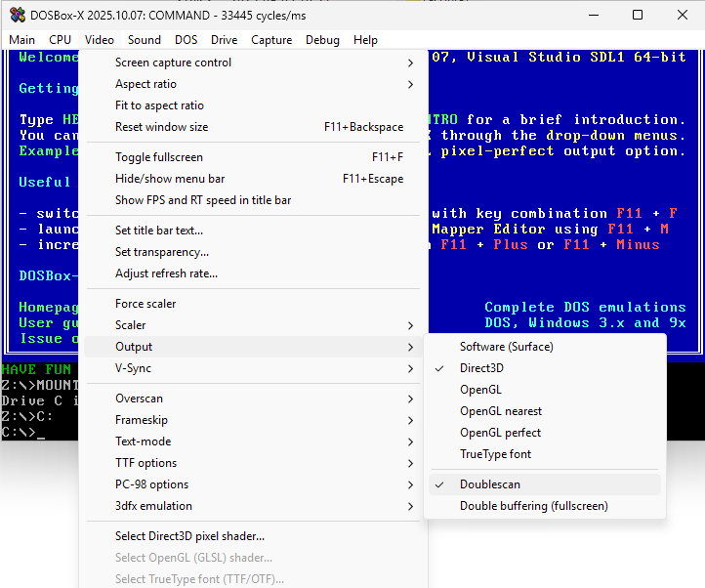705x588 pixels.
Task: Click Force scaler menu item
Action: [x=145, y=304]
